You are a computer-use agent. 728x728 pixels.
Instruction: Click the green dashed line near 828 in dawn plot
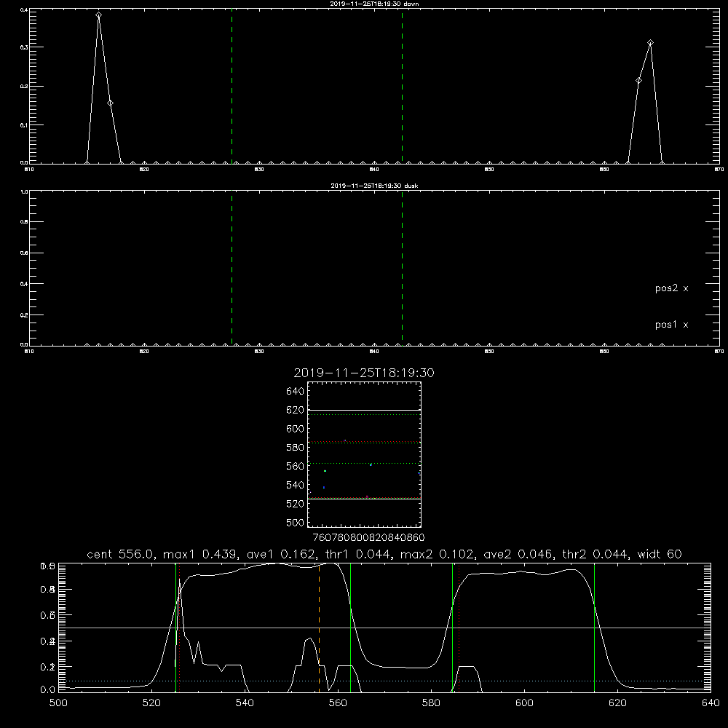[x=232, y=86]
